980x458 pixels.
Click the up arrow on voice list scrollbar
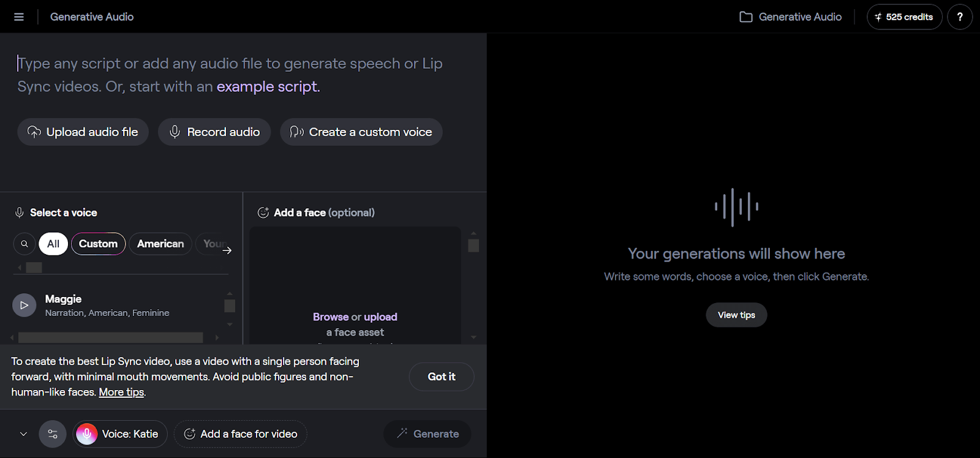[230, 293]
